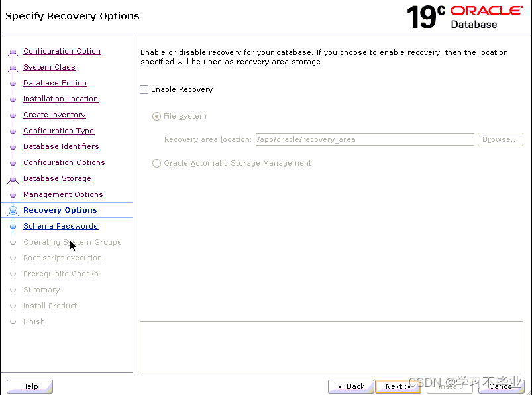532x395 pixels.
Task: Click the Back button
Action: tap(350, 386)
